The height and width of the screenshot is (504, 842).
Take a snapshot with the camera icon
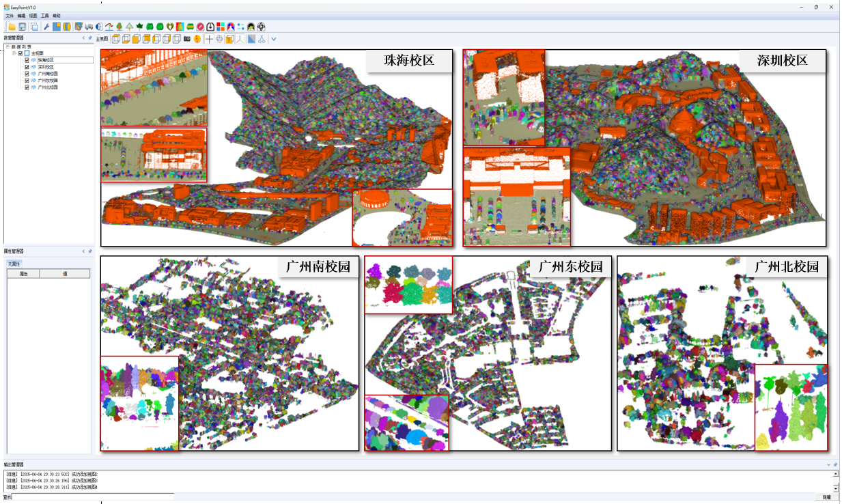187,39
